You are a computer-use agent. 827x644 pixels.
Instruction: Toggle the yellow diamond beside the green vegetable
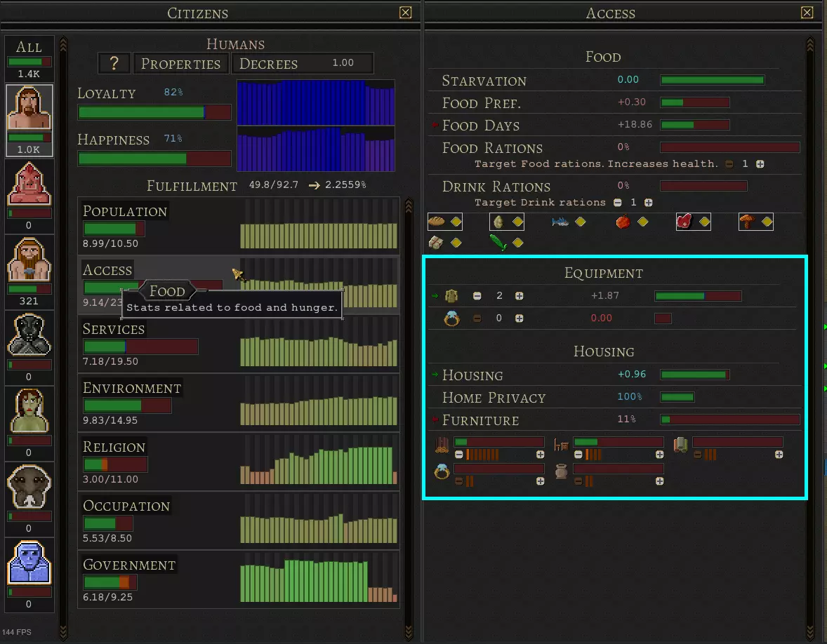click(x=518, y=243)
